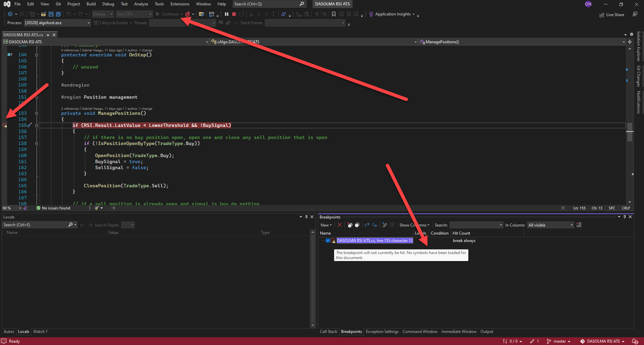This screenshot has height=345, width=644.
Task: Collapse the Position management region
Action: [x=37, y=97]
